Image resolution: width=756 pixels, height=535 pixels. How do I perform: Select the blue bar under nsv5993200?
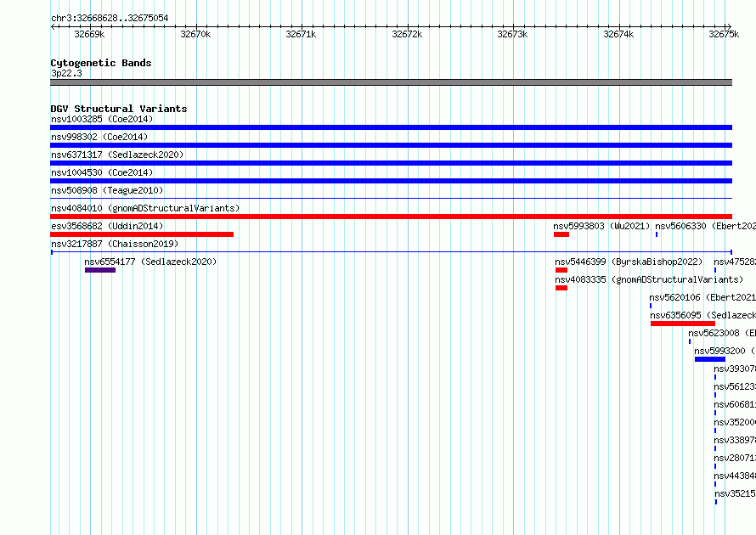710,359
